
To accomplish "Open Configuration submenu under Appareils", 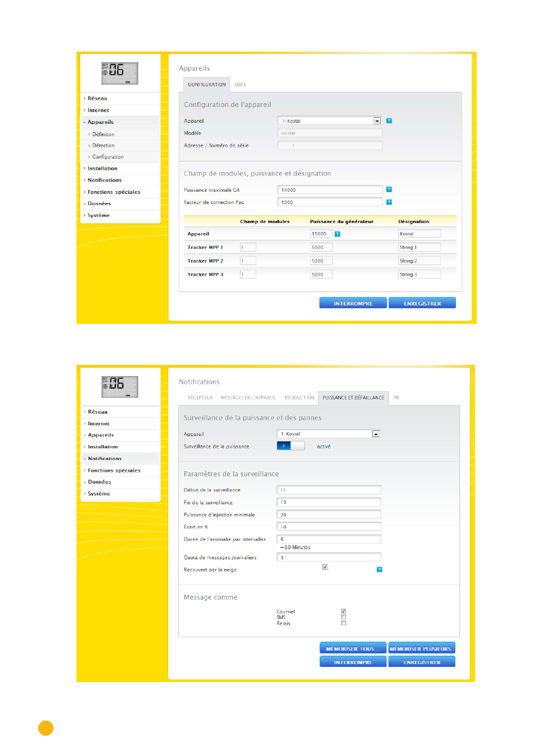I will click(x=108, y=157).
